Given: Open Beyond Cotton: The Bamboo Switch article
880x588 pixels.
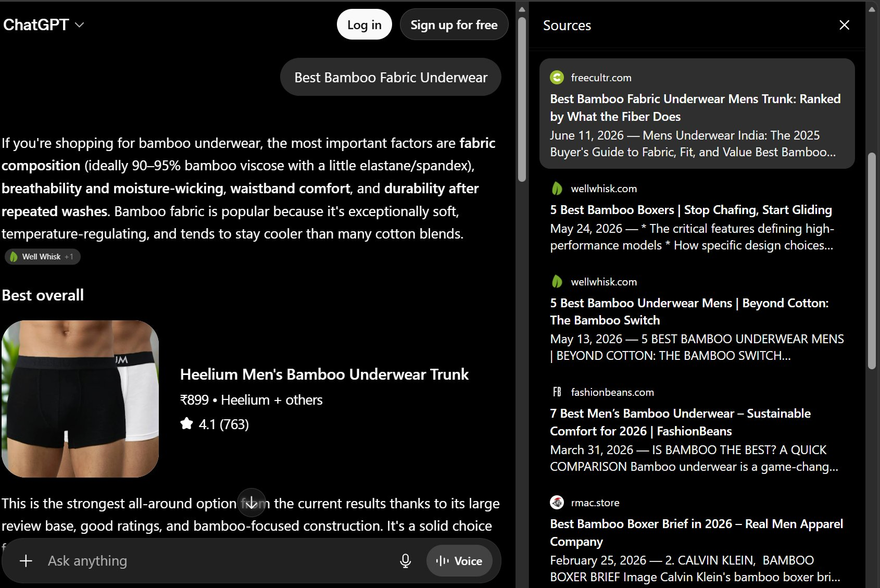Looking at the screenshot, I should tap(689, 311).
